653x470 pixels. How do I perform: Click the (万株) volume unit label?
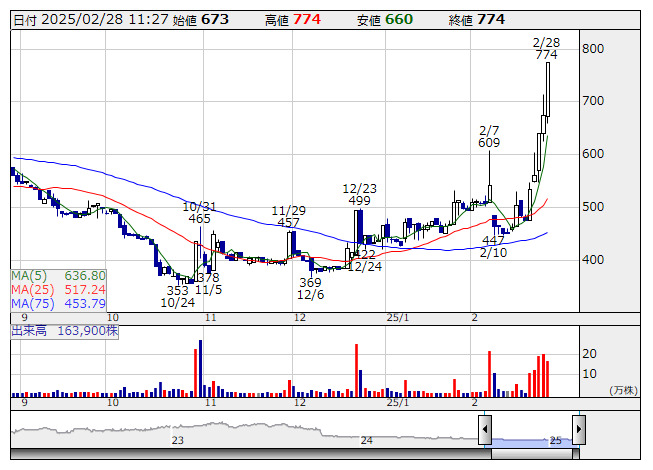[x=623, y=390]
